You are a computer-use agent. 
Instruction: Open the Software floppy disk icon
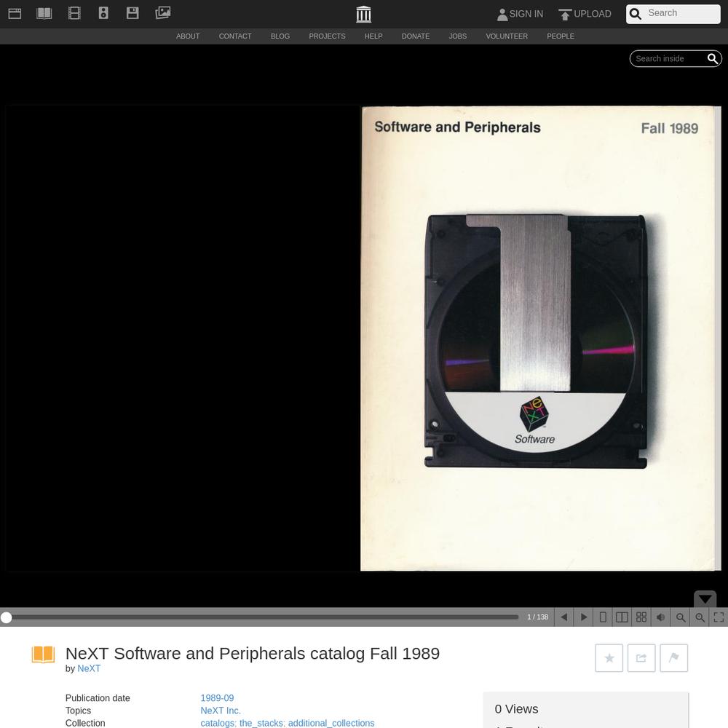pyautogui.click(x=132, y=13)
